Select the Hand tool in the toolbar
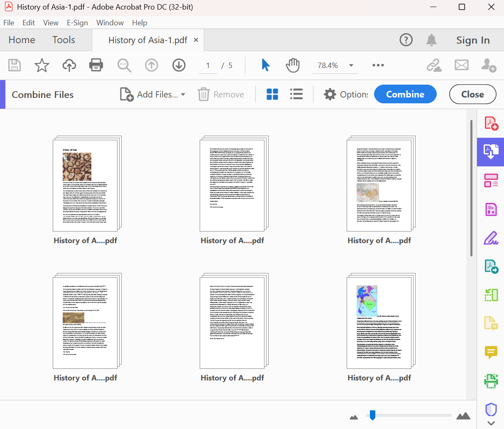This screenshot has height=429, width=504. pos(292,65)
